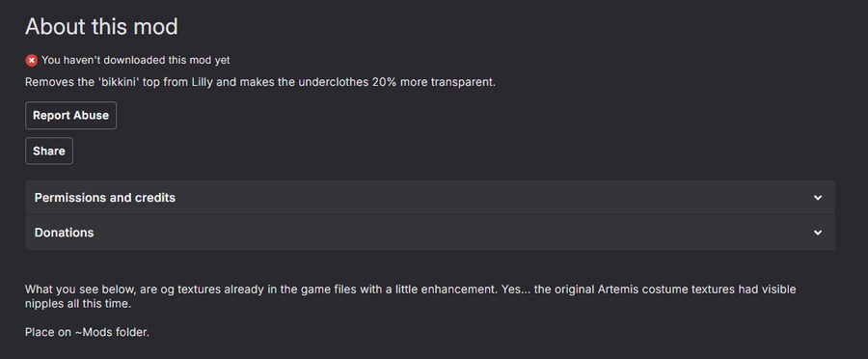This screenshot has width=868, height=359.
Task: Open the Share button
Action: click(x=49, y=151)
